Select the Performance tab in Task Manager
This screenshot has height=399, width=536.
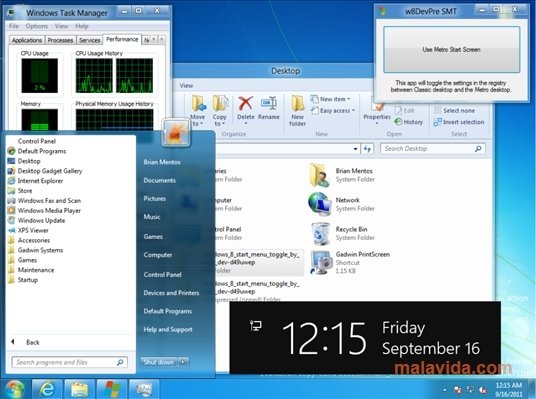coord(122,39)
